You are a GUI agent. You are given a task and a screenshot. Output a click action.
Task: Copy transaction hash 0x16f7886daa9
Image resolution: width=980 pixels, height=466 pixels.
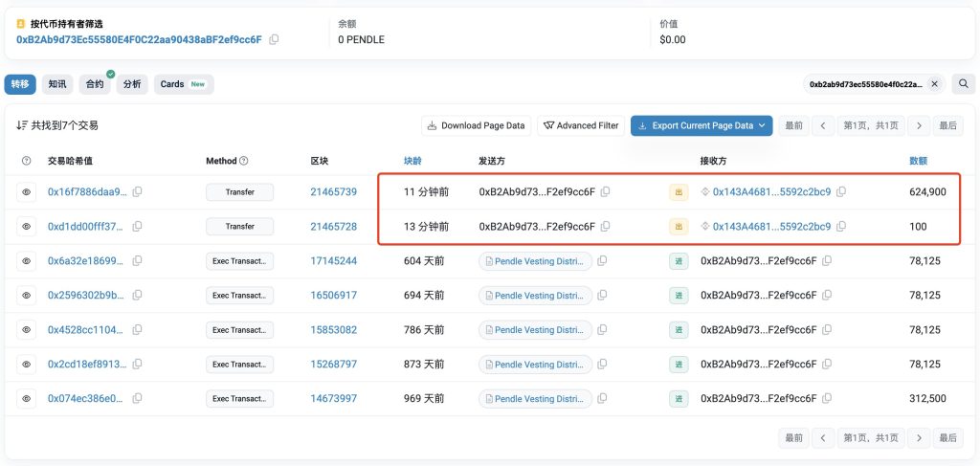coord(138,192)
